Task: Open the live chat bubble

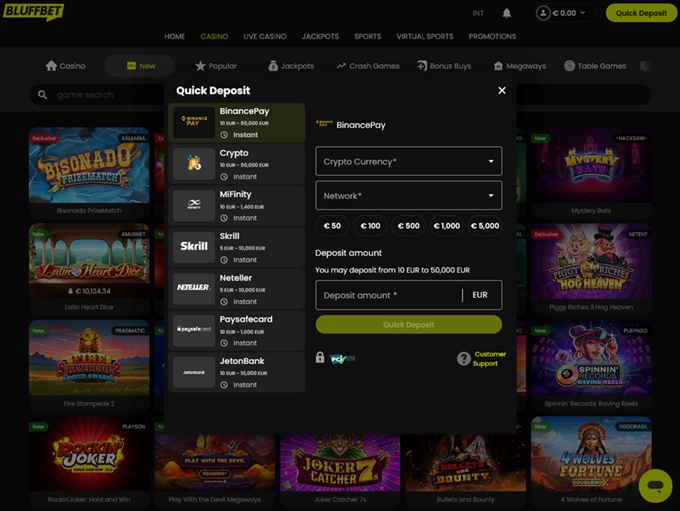Action: pos(655,486)
